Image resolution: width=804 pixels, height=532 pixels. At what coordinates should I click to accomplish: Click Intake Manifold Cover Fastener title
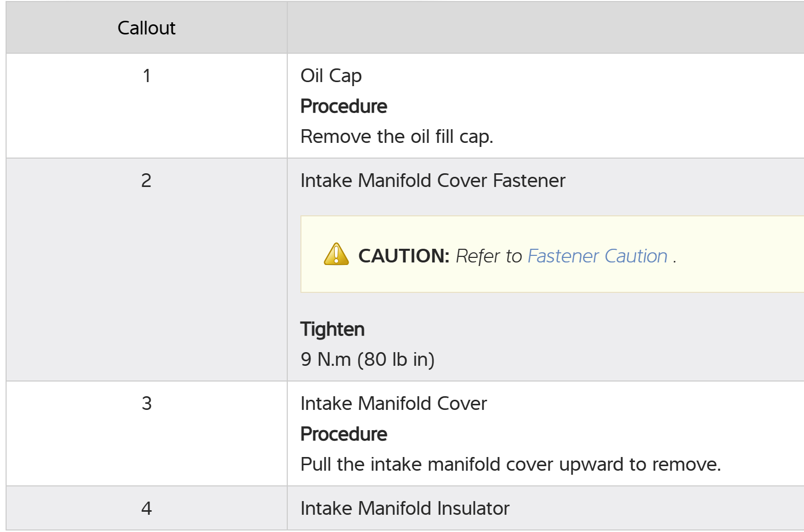[432, 181]
